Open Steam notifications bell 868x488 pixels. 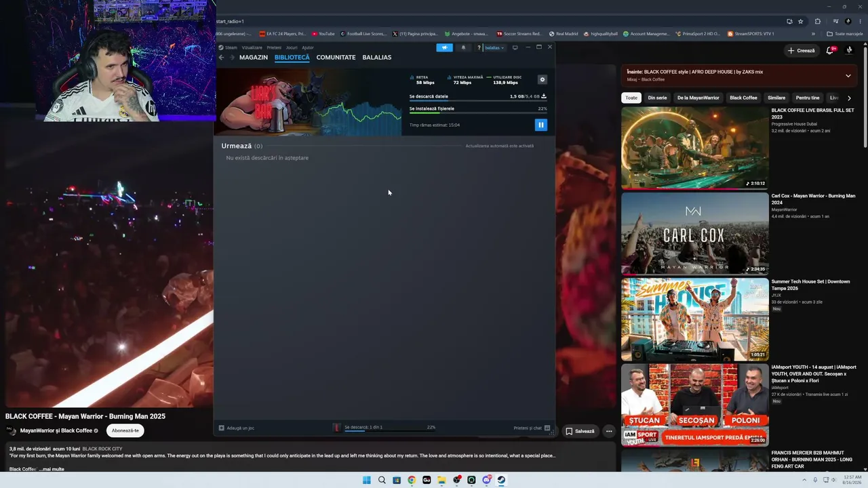click(463, 47)
